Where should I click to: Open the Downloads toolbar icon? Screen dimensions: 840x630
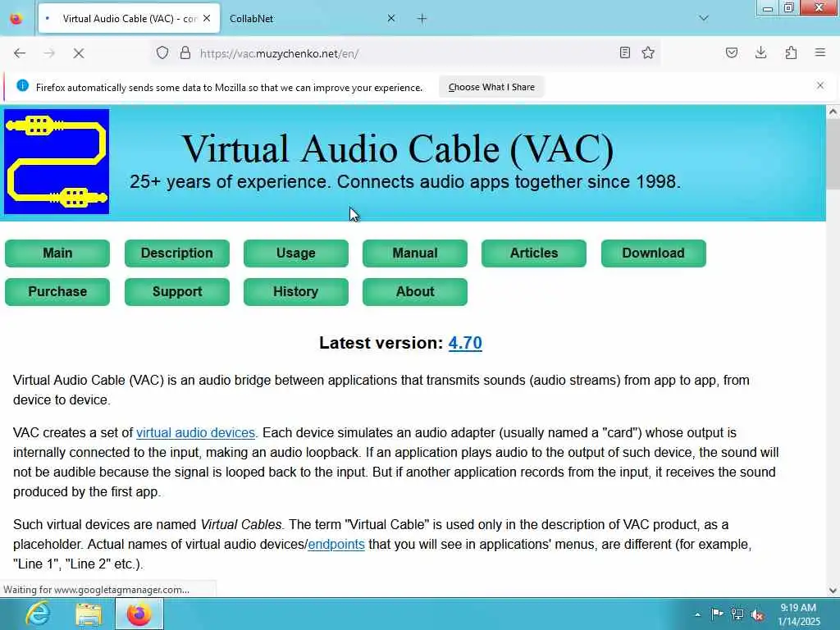[x=760, y=52]
